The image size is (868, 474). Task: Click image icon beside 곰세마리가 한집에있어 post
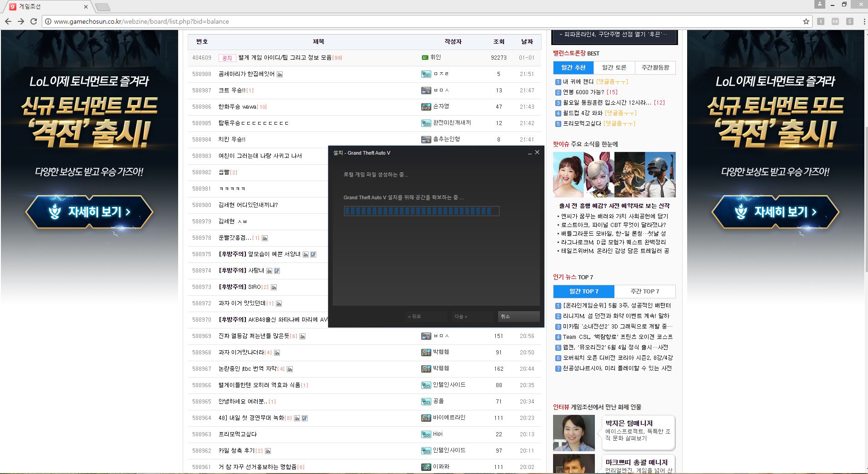280,74
